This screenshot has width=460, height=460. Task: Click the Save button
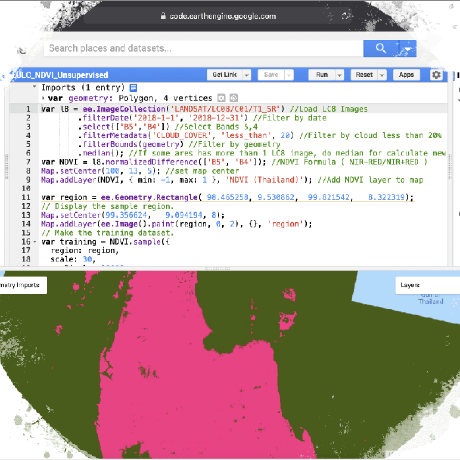tap(271, 75)
